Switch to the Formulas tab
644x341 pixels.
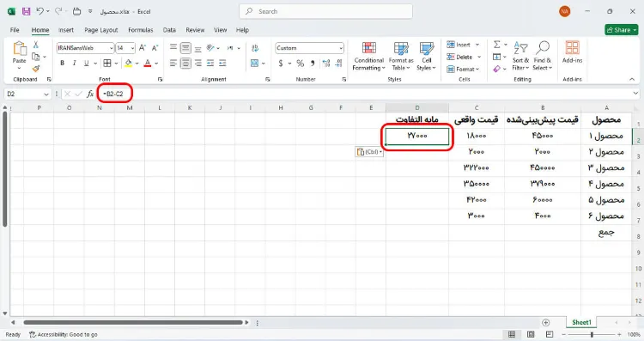(x=141, y=30)
